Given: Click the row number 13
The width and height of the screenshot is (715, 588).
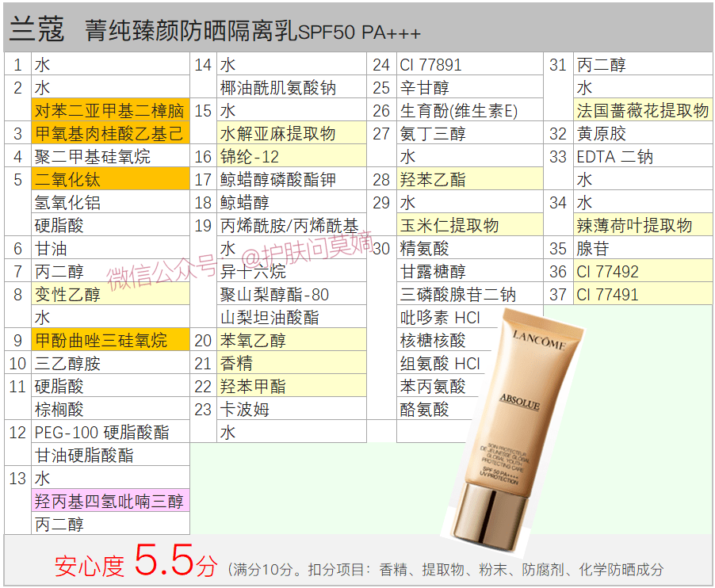Looking at the screenshot, I should click(17, 478).
